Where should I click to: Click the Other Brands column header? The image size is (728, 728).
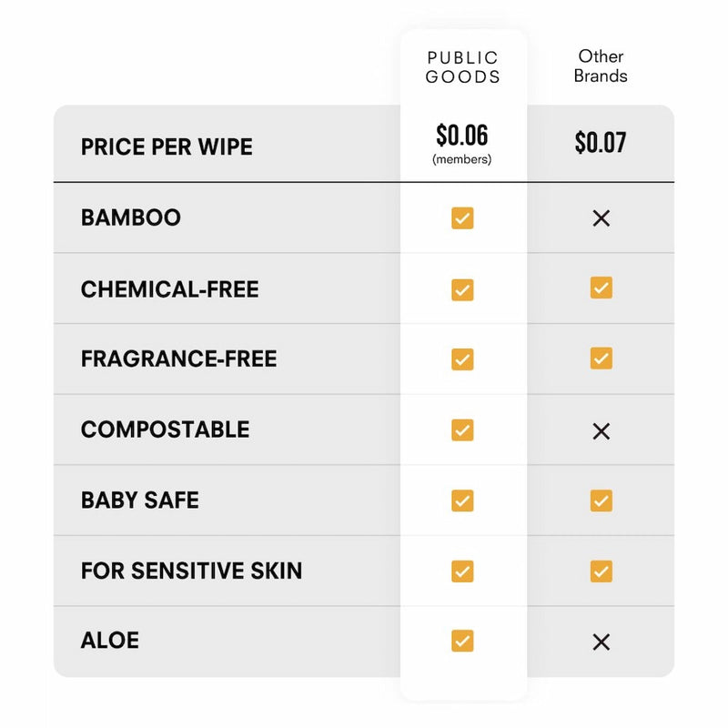coord(601,66)
